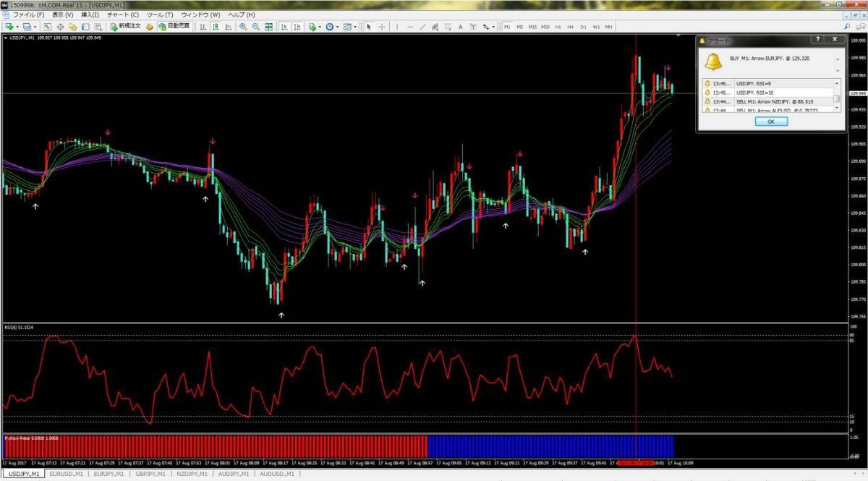Switch chart to bar chart style
Screen dimensions: 868x481
click(x=204, y=27)
